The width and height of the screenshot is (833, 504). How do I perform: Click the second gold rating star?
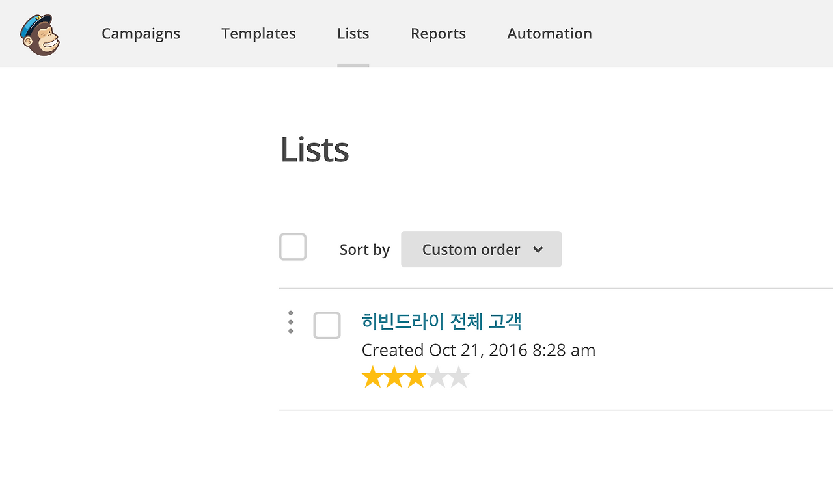394,377
